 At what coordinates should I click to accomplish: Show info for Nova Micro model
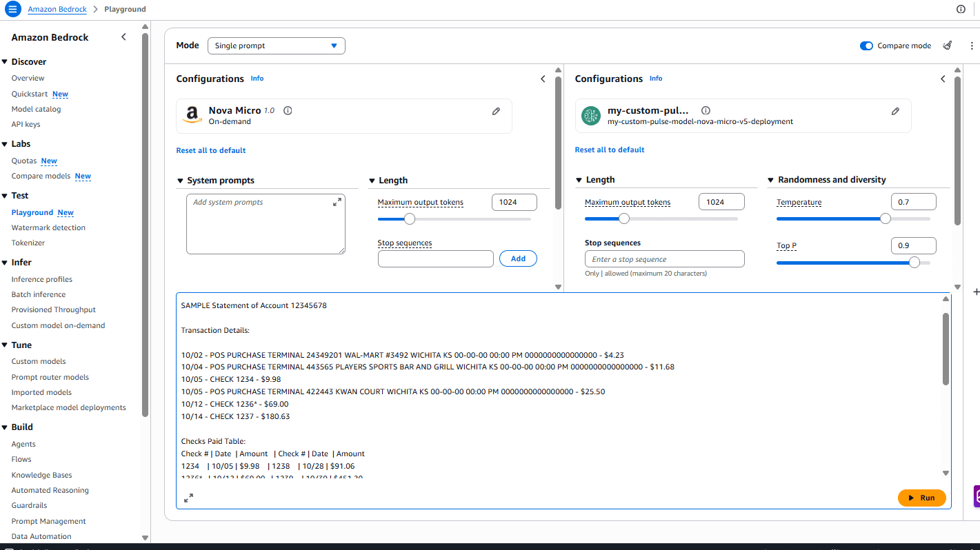[288, 110]
